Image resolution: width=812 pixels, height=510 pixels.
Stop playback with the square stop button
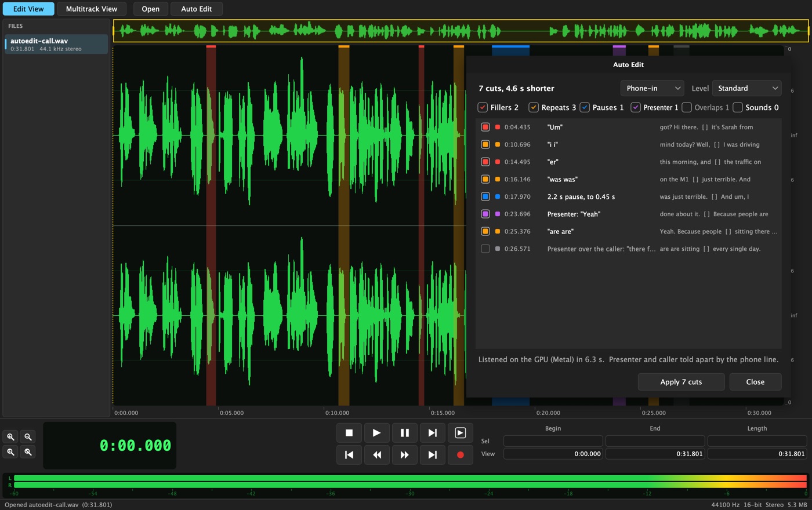coord(349,433)
